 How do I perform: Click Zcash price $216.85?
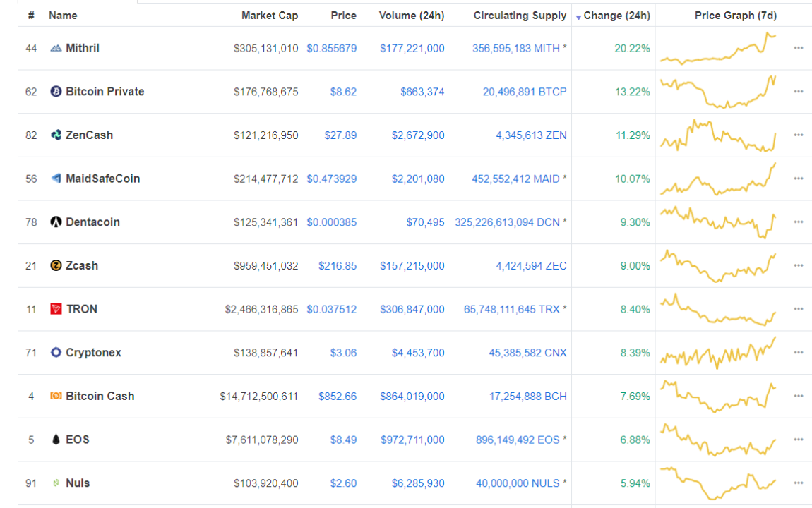point(338,265)
